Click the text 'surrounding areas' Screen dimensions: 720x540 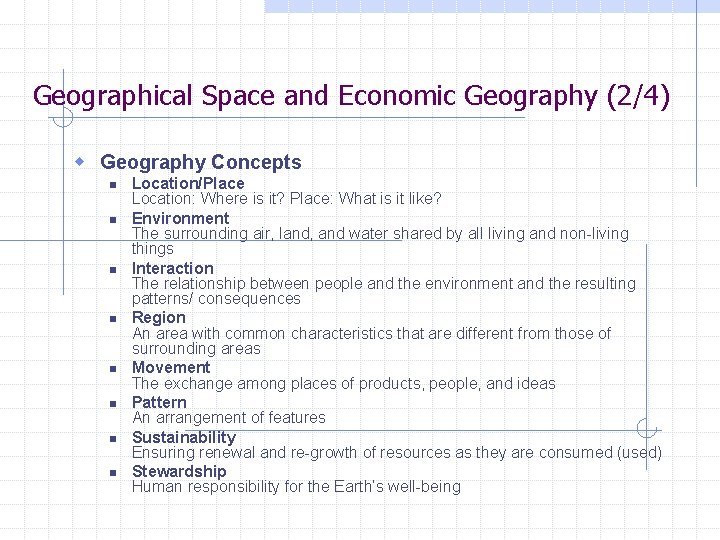click(196, 349)
